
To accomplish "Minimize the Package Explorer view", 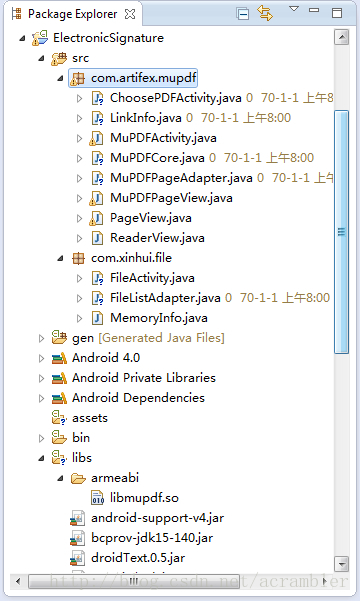I will coord(314,10).
